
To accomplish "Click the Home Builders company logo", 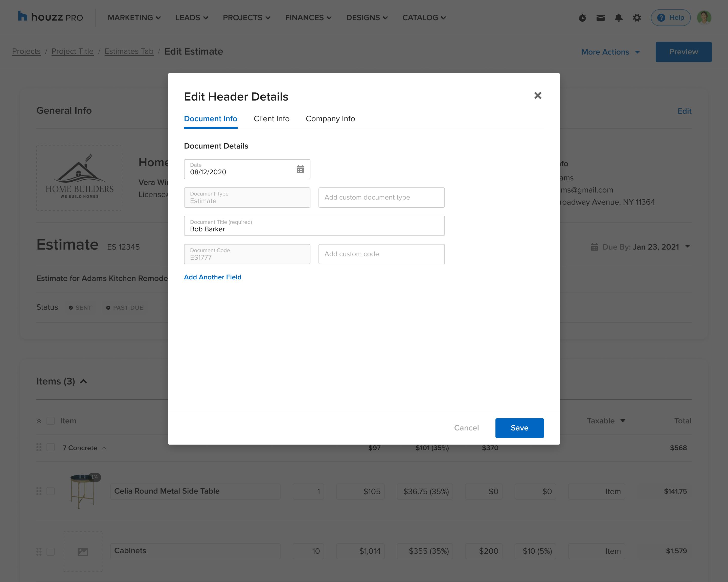I will click(x=79, y=178).
